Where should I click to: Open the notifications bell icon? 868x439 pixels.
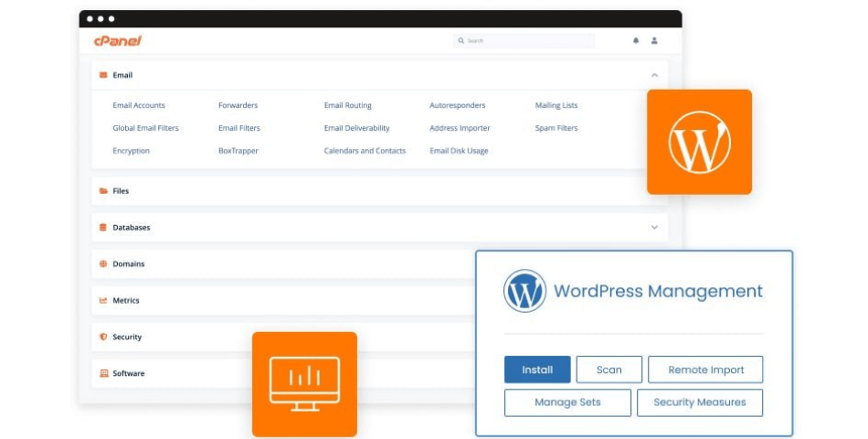pos(636,41)
